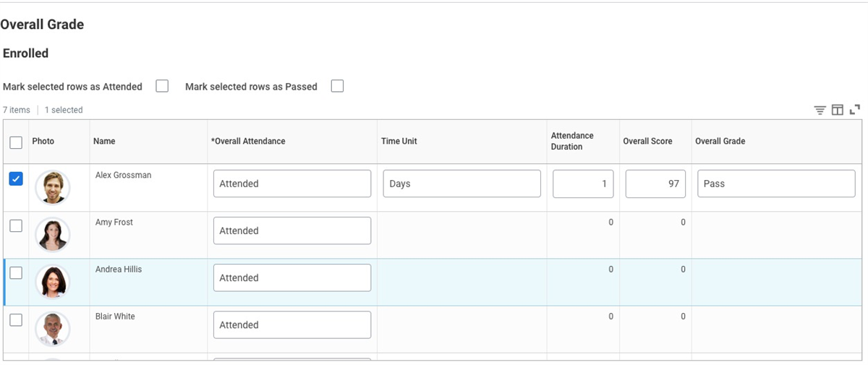
Task: Toggle the select-all header checkbox
Action: point(16,142)
